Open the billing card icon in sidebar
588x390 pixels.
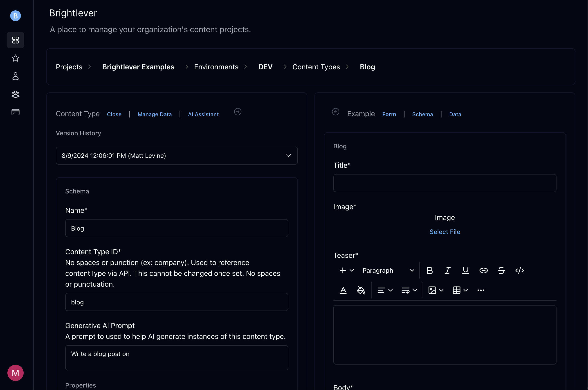point(15,112)
